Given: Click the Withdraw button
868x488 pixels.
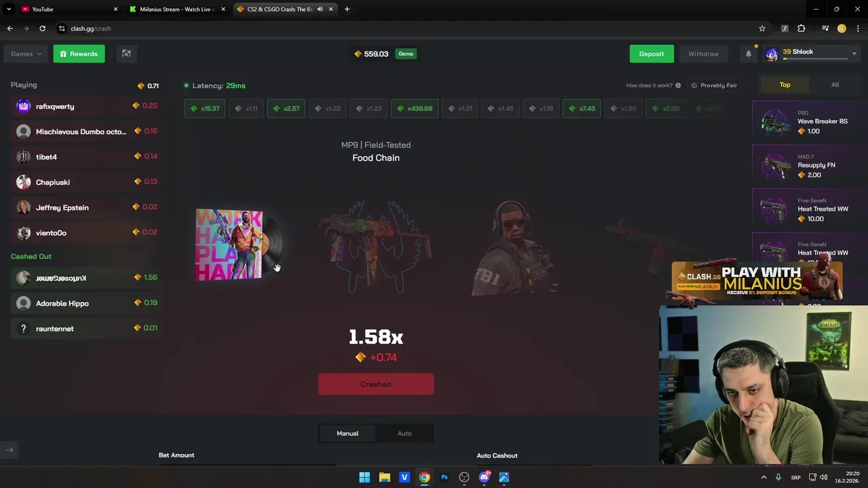Looking at the screenshot, I should [703, 54].
